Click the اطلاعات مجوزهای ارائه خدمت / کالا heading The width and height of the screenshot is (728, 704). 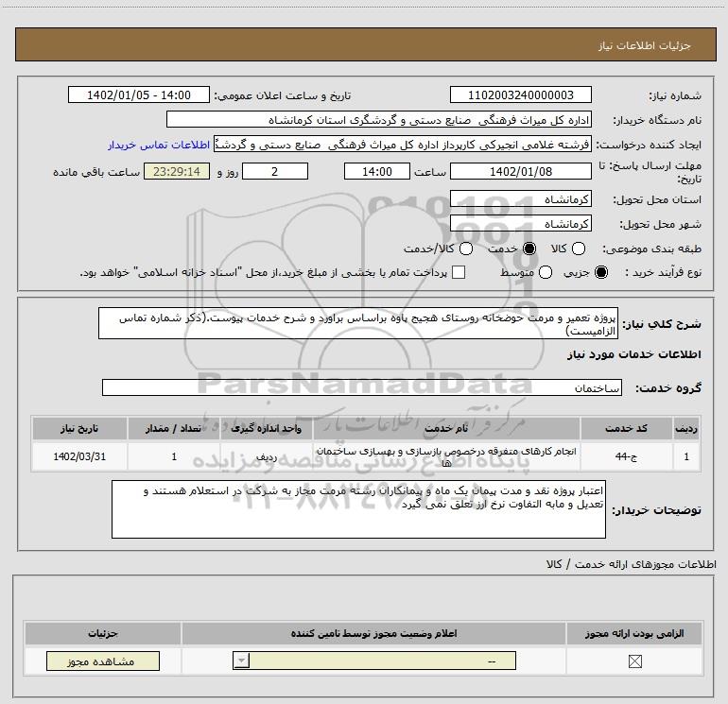click(x=632, y=564)
